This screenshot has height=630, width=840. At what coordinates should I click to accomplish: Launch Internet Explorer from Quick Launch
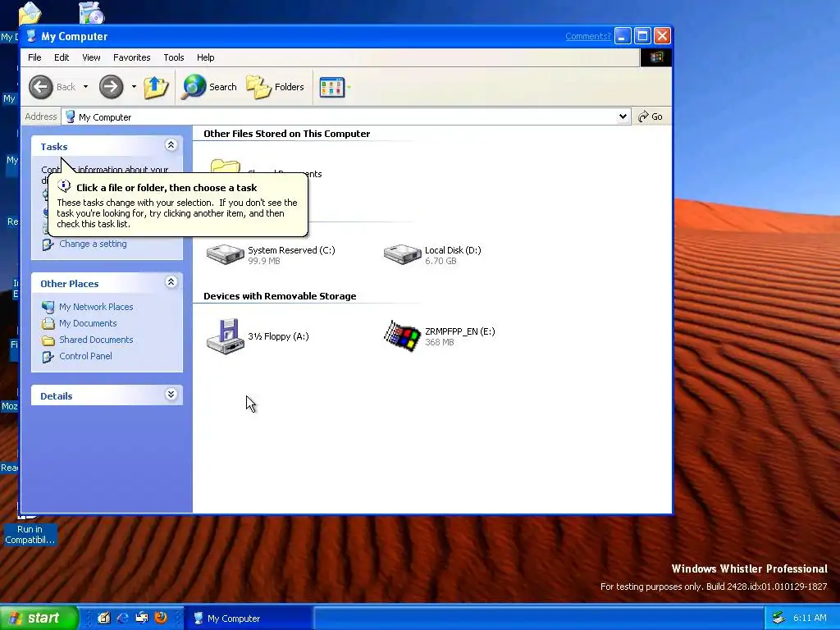pyautogui.click(x=123, y=618)
